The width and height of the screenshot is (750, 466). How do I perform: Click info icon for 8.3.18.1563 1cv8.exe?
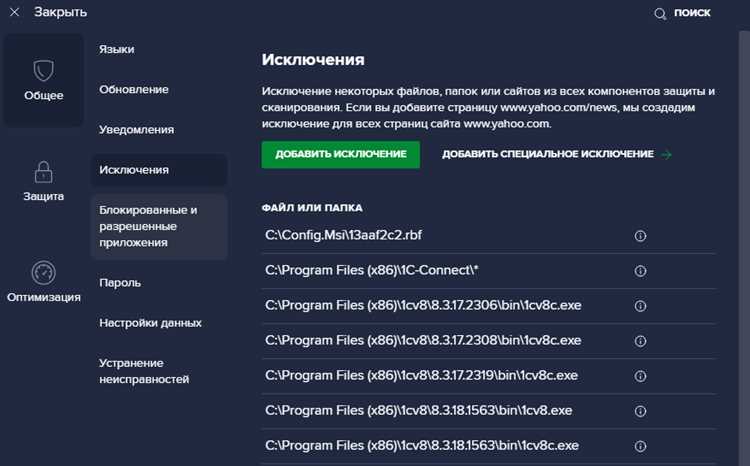tap(640, 411)
